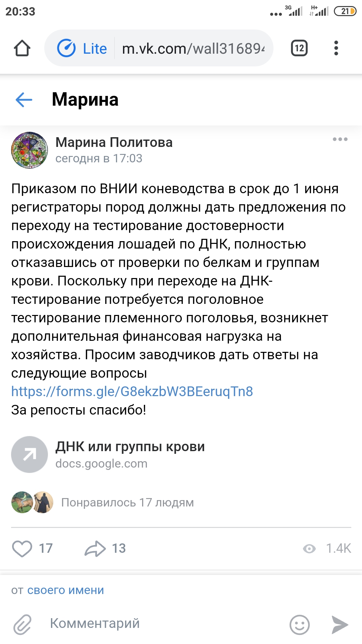
Task: Change commenter via своего имени
Action: [x=66, y=590]
